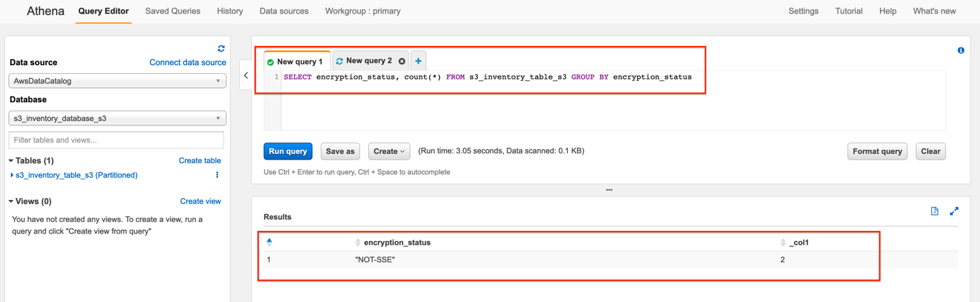Click the Create table link
The image size is (980, 302).
tap(200, 160)
